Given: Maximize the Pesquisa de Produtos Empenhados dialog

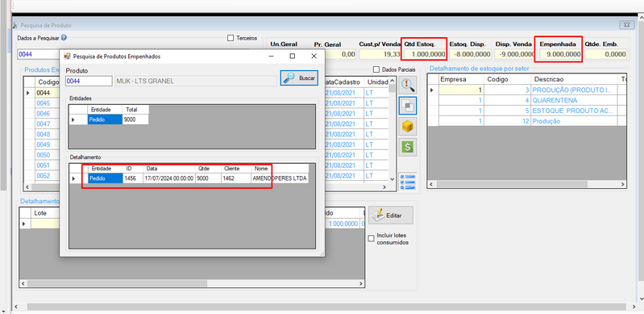Looking at the screenshot, I should point(293,56).
